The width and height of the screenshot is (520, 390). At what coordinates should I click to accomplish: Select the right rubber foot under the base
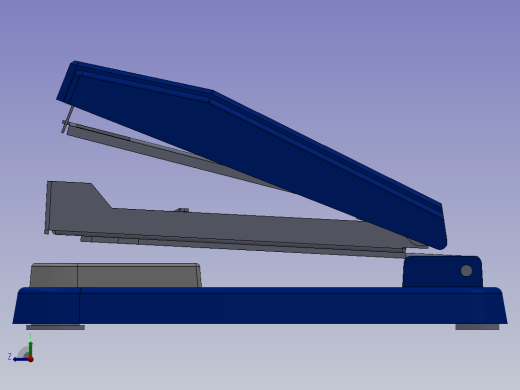[477, 327]
